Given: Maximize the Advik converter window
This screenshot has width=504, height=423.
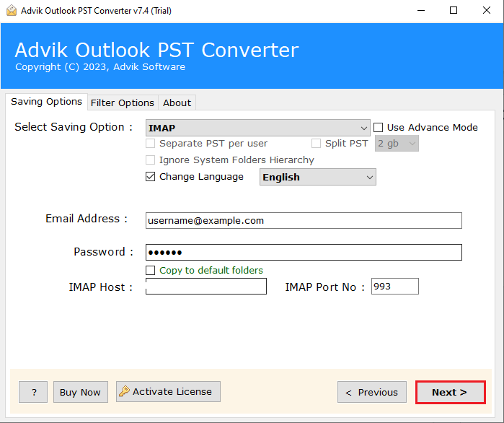Looking at the screenshot, I should pos(454,11).
